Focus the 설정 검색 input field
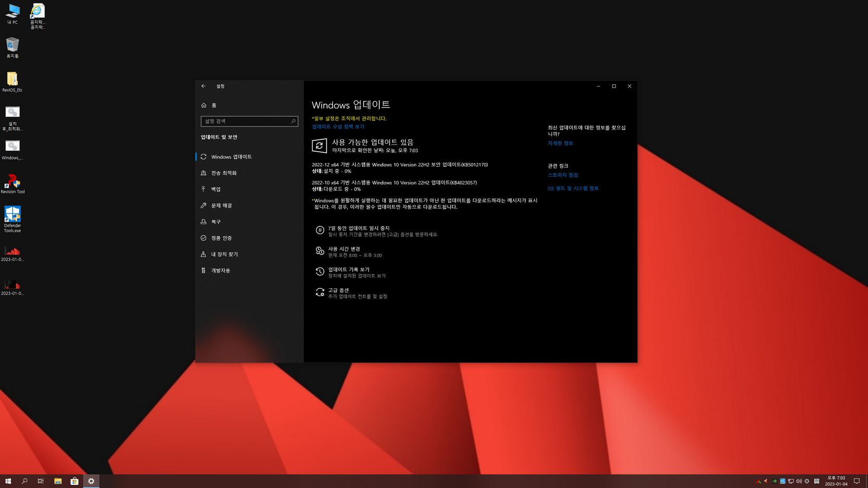This screenshot has height=488, width=868. point(249,121)
